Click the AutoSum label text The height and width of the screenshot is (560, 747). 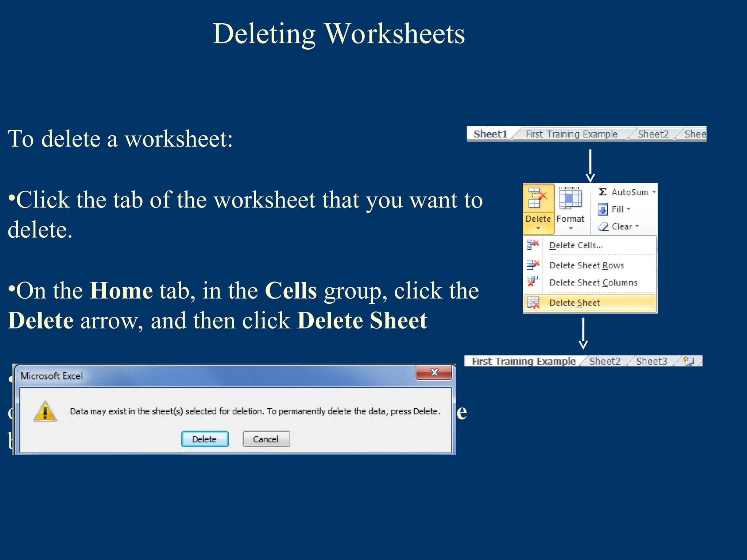click(x=630, y=192)
